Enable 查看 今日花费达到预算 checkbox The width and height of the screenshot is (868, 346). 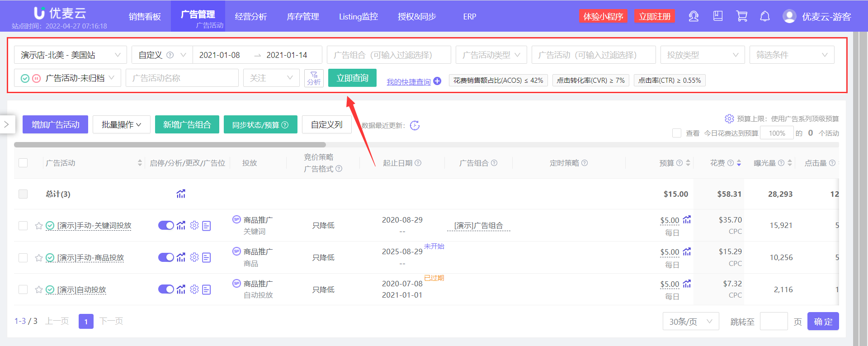[677, 133]
